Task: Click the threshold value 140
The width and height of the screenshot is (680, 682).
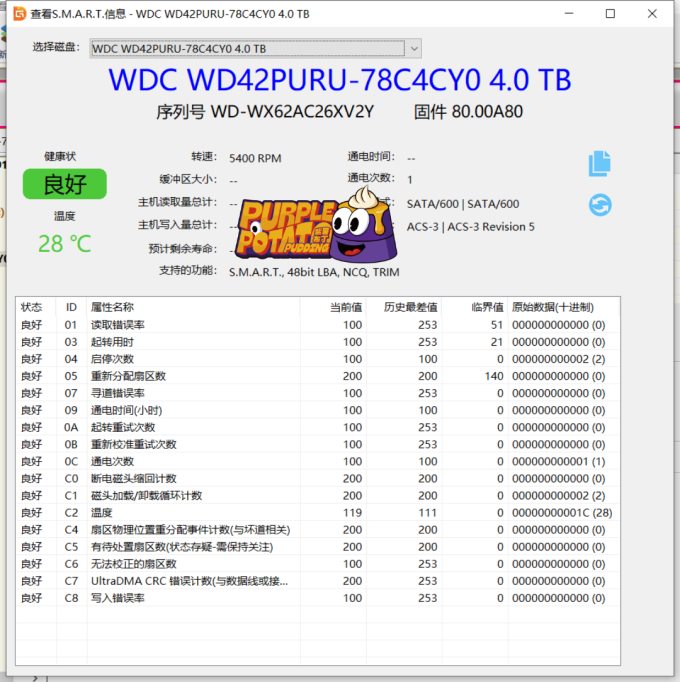Action: pyautogui.click(x=494, y=376)
